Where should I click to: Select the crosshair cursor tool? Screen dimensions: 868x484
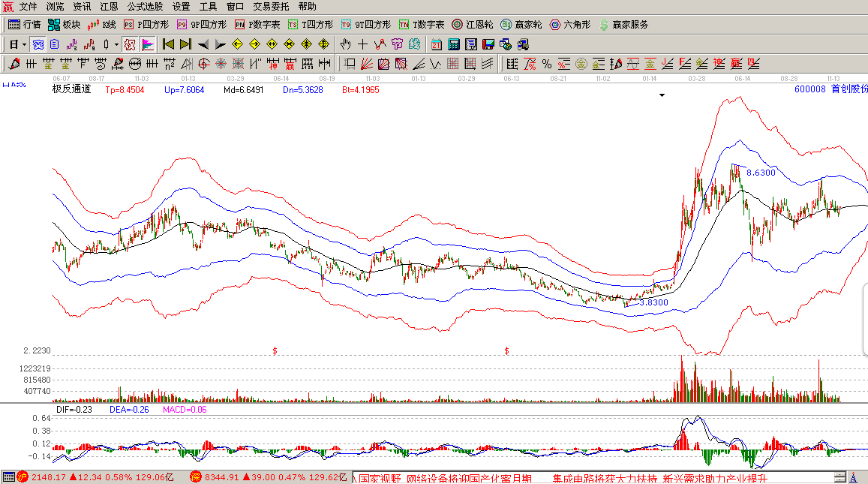362,44
